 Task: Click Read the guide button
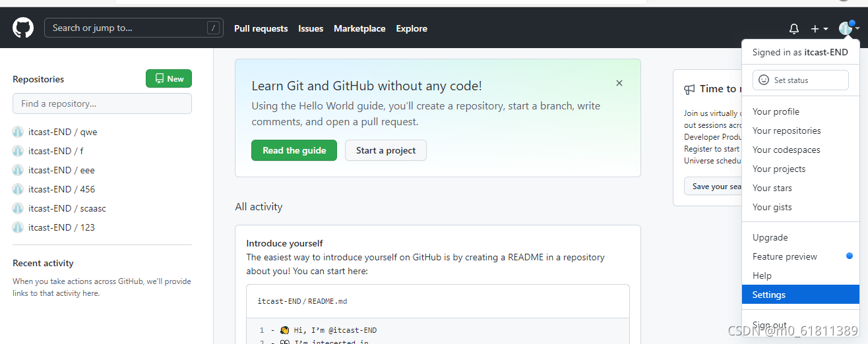294,150
